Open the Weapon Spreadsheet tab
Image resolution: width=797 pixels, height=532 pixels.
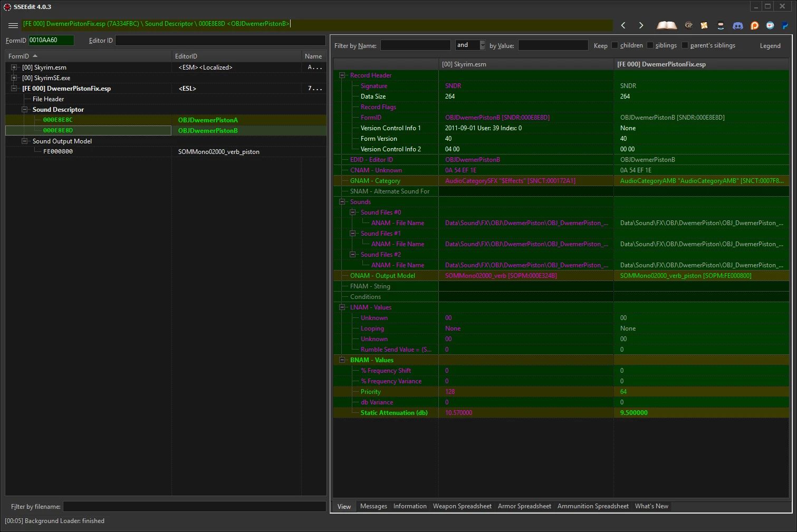tap(462, 506)
